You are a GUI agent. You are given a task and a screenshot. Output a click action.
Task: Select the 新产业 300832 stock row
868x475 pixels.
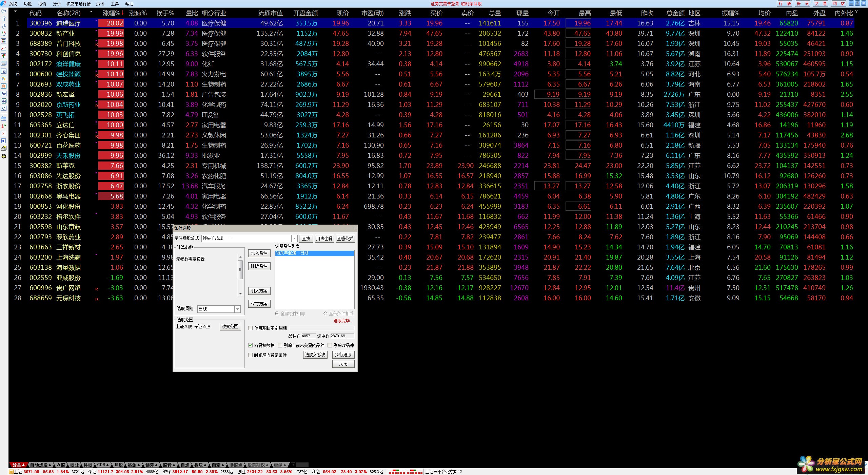pyautogui.click(x=440, y=33)
